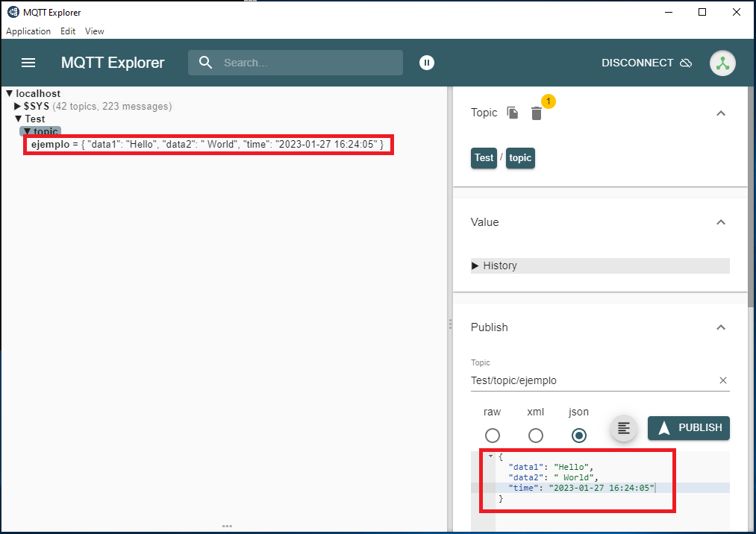The width and height of the screenshot is (756, 534).
Task: Open the Application menu
Action: coord(28,31)
